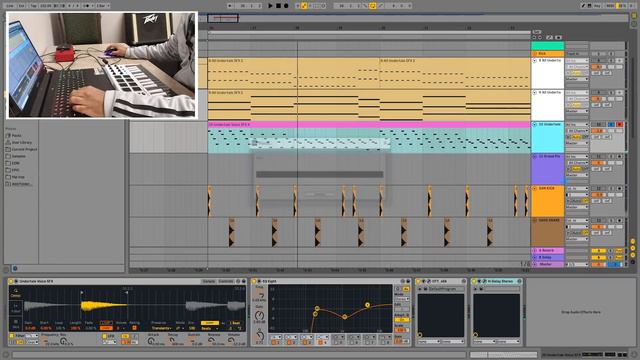Switch to the Sample tab in Simpler
The image size is (640, 360).
pos(209,281)
